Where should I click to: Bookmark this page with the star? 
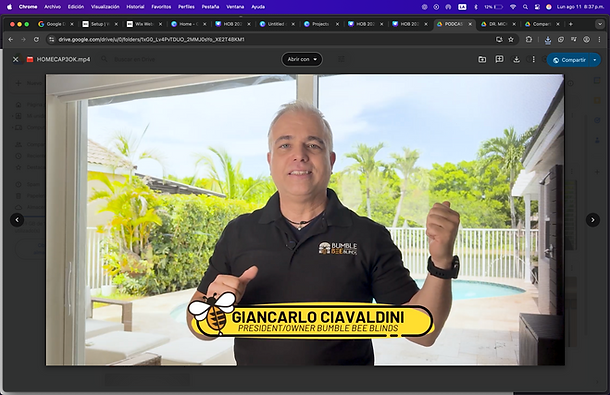(511, 39)
